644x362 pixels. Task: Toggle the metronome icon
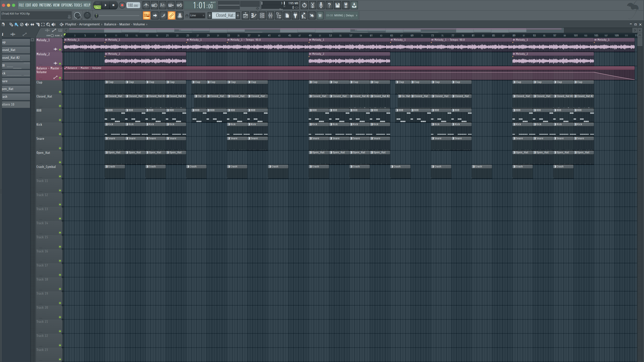click(146, 5)
